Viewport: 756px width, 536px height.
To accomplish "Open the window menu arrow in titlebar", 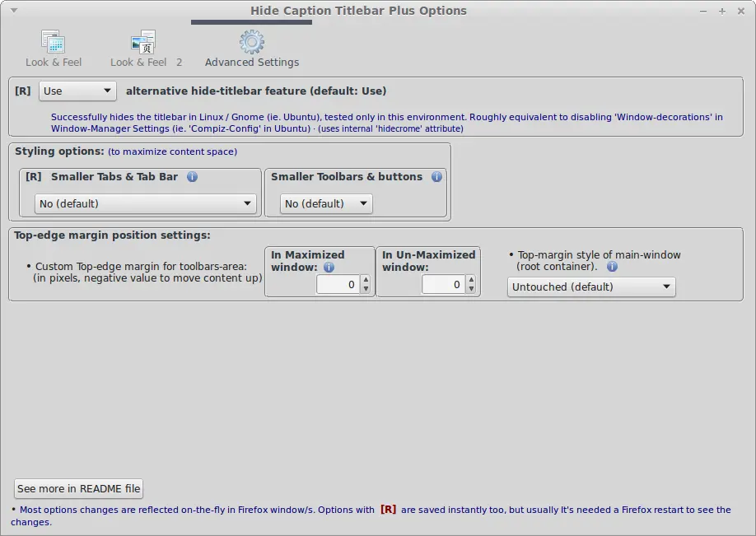I will [x=14, y=11].
